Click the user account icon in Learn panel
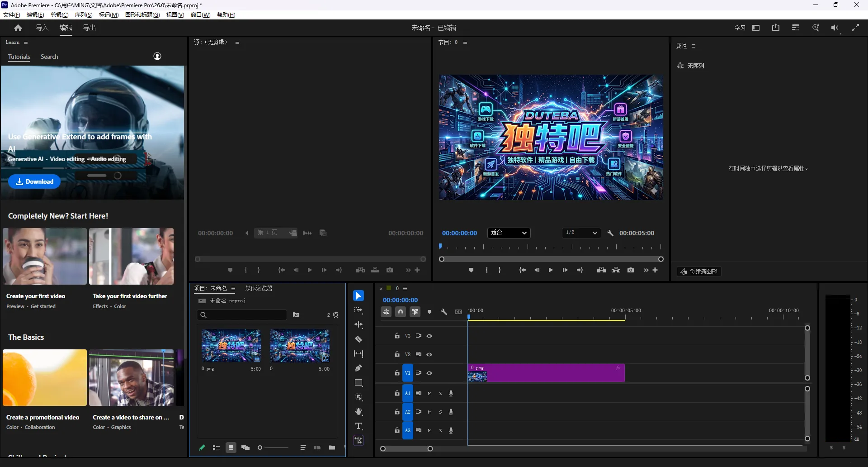The width and height of the screenshot is (868, 467). pyautogui.click(x=157, y=56)
